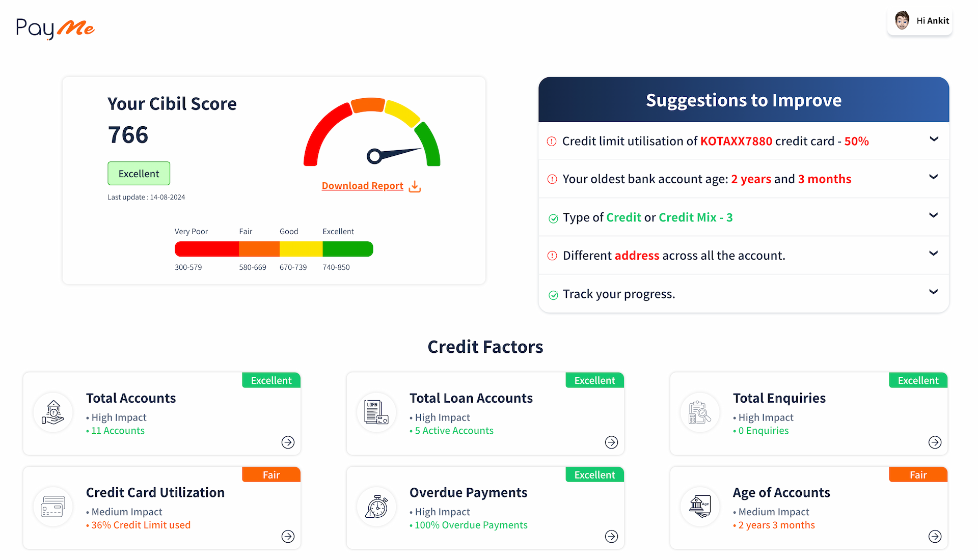Open Total Enquiries details arrow
This screenshot has height=560, width=978.
coord(935,442)
